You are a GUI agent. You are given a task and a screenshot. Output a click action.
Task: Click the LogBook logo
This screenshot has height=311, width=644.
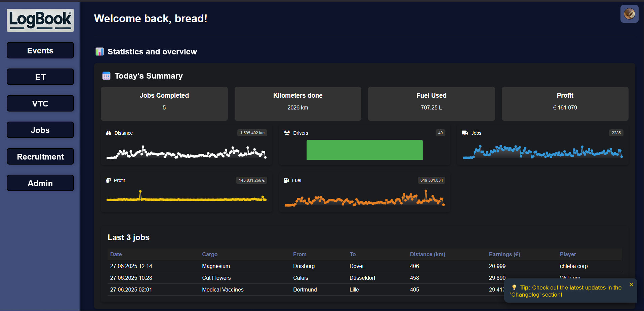(x=40, y=20)
